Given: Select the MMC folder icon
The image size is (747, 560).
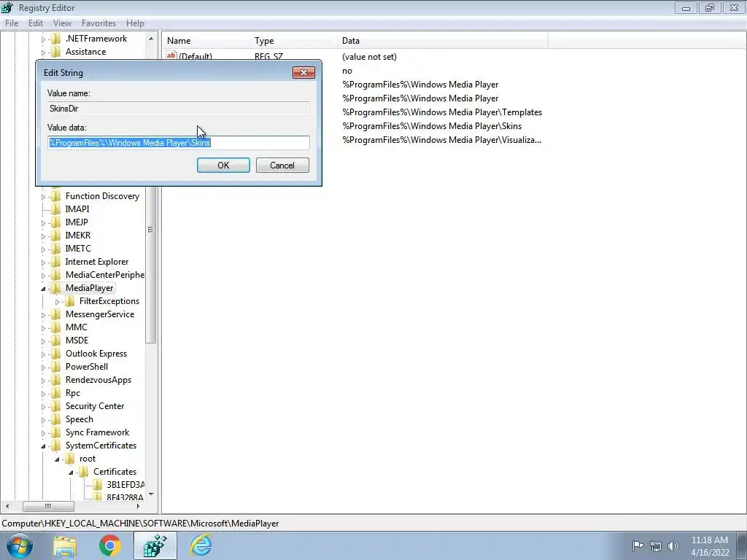Looking at the screenshot, I should pos(55,327).
